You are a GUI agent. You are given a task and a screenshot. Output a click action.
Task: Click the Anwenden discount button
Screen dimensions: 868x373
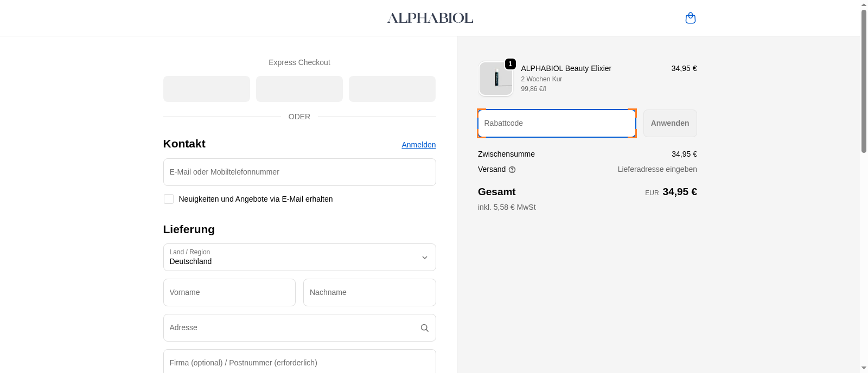point(670,123)
